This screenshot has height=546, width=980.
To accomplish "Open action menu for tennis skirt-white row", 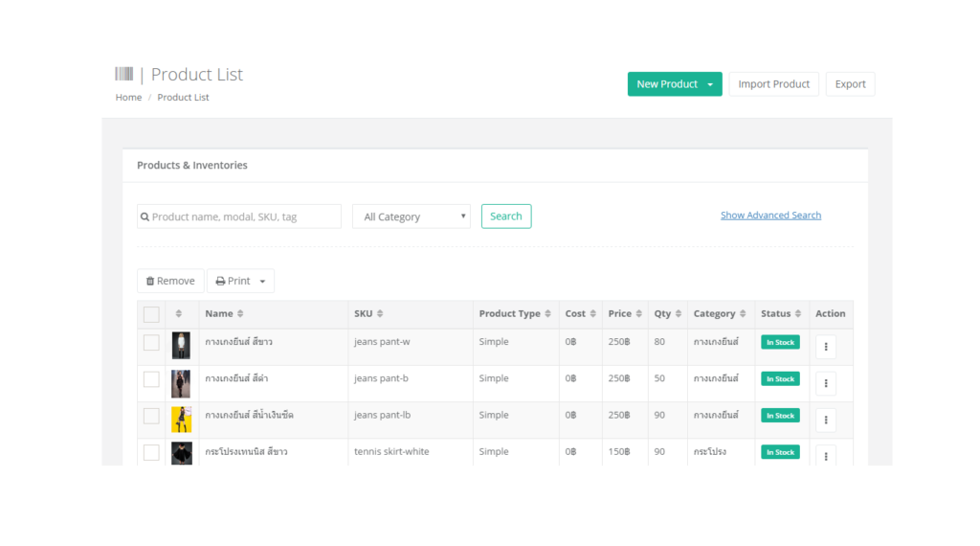I will (x=826, y=455).
